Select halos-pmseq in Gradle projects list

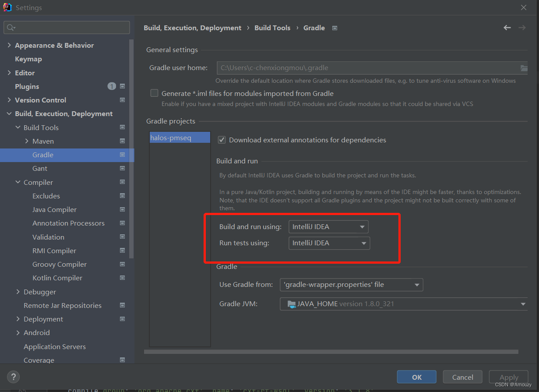pyautogui.click(x=180, y=138)
